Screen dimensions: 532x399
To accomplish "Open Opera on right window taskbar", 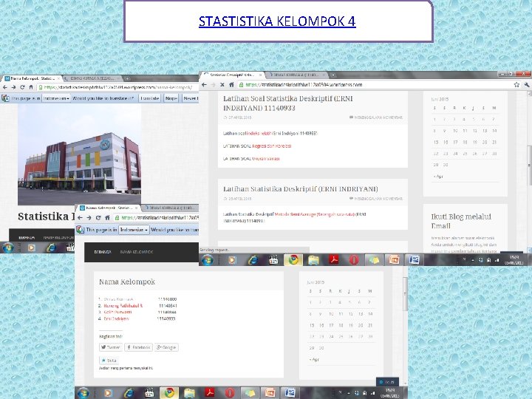I will tap(354, 260).
